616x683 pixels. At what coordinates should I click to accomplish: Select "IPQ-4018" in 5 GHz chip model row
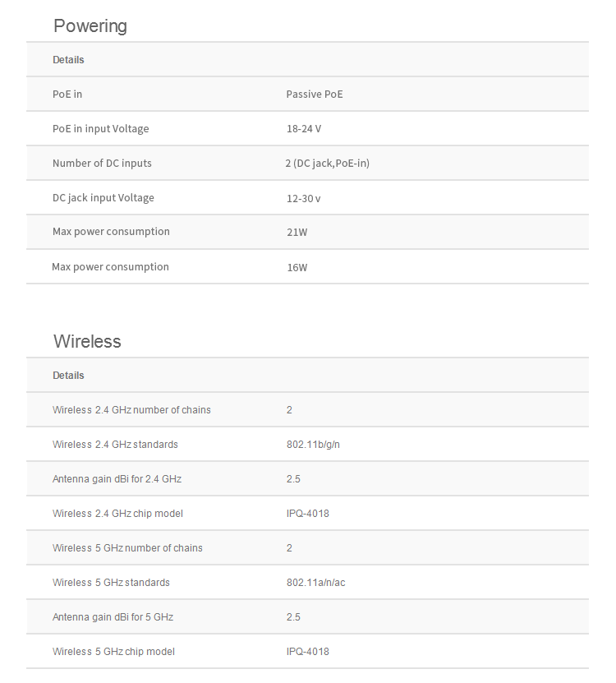pyautogui.click(x=308, y=652)
